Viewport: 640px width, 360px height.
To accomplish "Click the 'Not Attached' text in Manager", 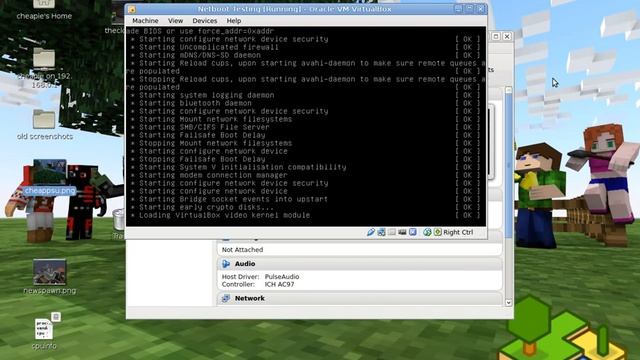I will (x=242, y=250).
